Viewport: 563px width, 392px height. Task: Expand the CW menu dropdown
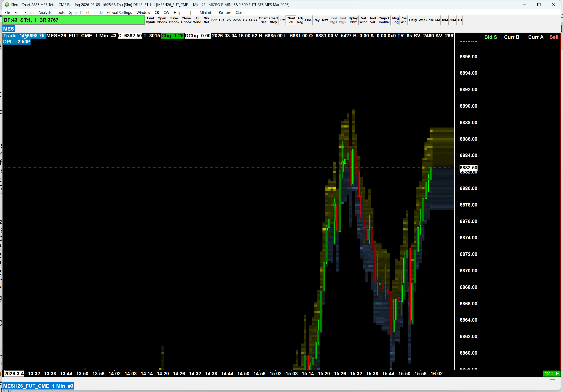point(166,13)
